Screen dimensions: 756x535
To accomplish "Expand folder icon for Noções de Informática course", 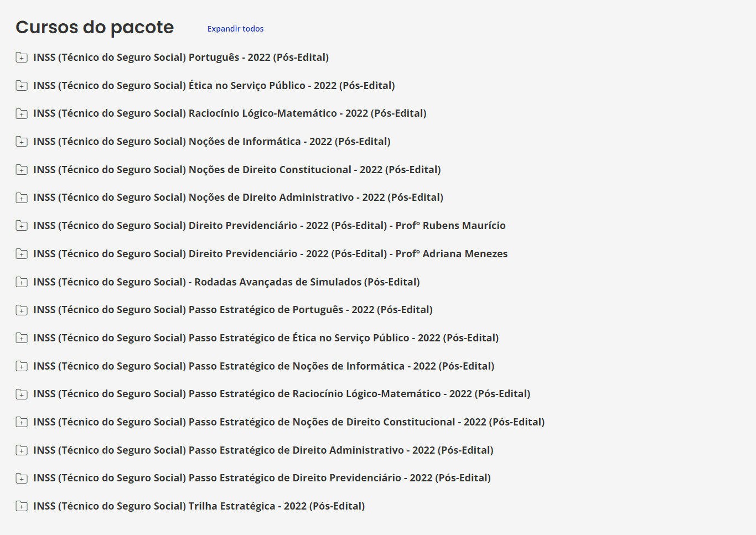I will 22,142.
